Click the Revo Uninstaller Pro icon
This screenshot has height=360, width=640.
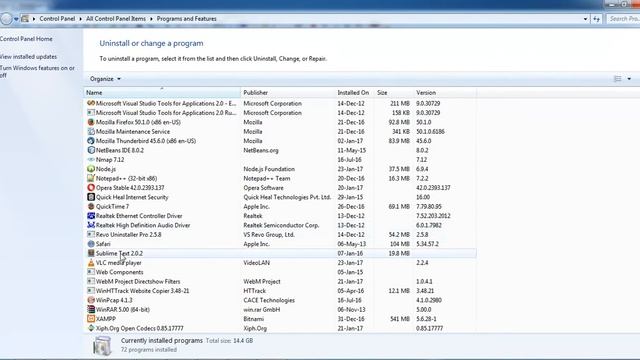click(x=91, y=235)
